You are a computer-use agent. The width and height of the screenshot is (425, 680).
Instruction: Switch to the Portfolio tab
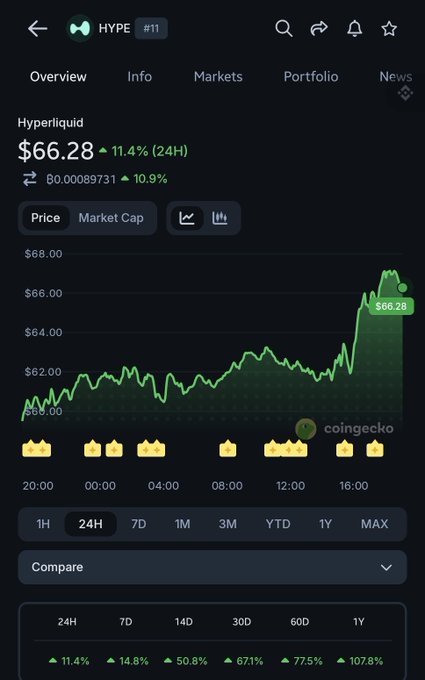[x=311, y=77]
